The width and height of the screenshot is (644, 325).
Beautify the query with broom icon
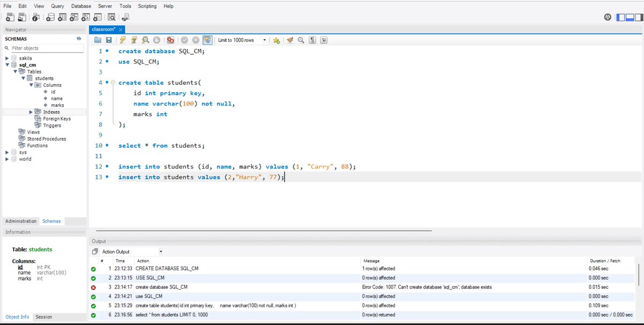pyautogui.click(x=290, y=40)
